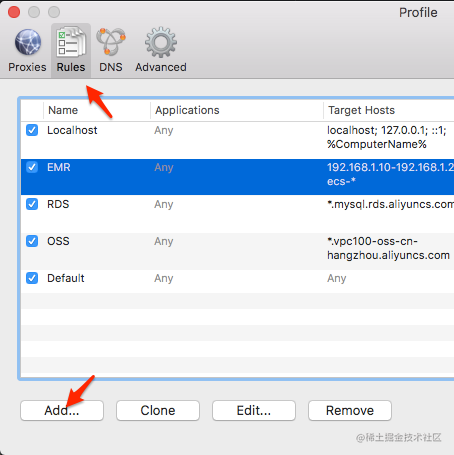Select the RDS rule name
The width and height of the screenshot is (454, 455).
(58, 204)
